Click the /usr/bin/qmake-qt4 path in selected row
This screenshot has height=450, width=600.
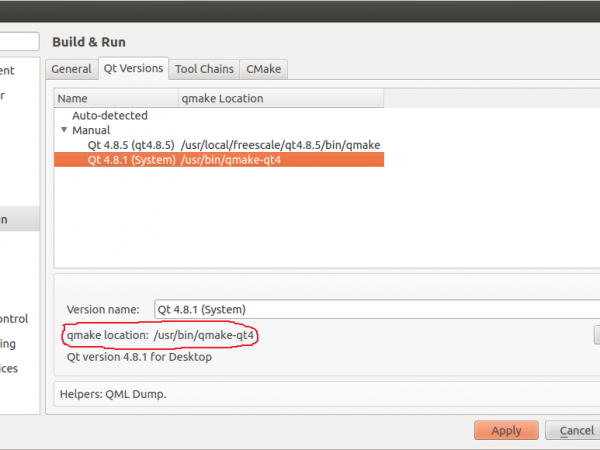tap(230, 160)
